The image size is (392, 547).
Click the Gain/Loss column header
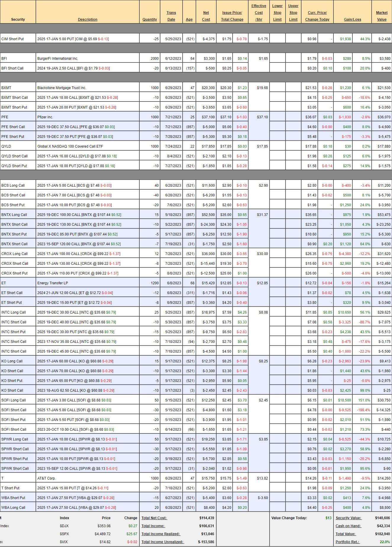pos(352,20)
